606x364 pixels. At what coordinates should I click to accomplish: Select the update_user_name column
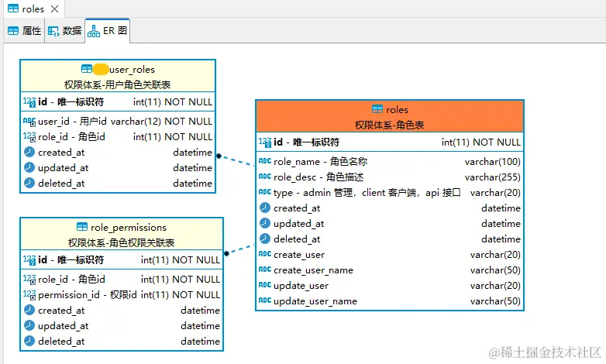coord(390,301)
